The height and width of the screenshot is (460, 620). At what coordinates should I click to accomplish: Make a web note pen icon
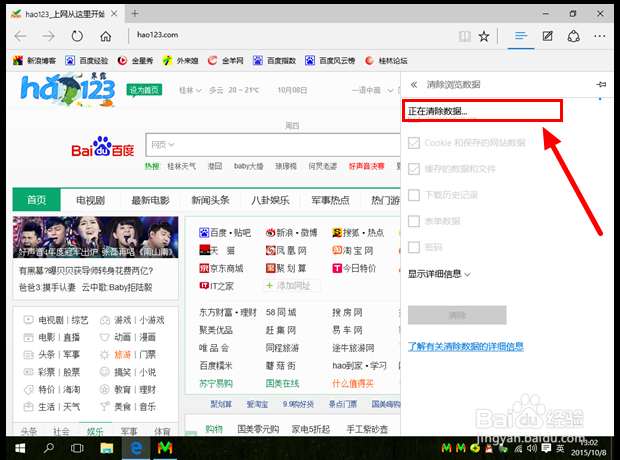pos(548,36)
